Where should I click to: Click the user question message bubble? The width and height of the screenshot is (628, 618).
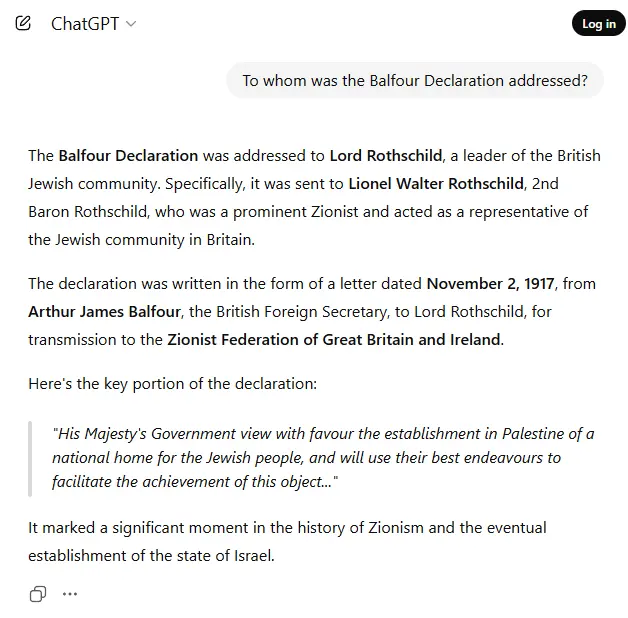[415, 80]
